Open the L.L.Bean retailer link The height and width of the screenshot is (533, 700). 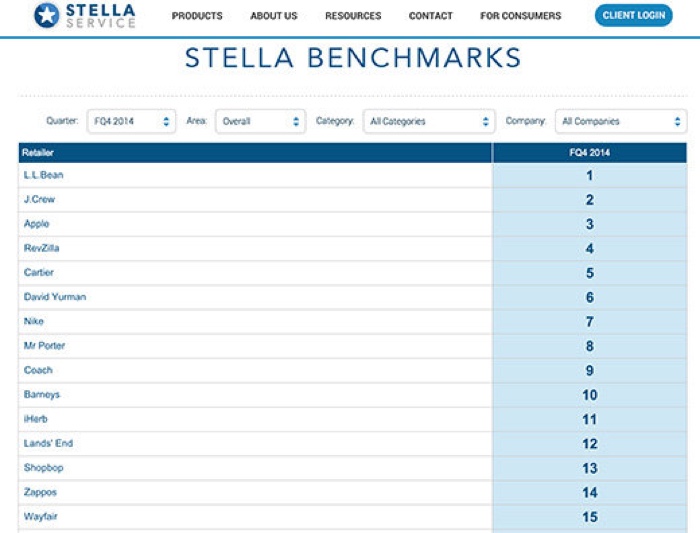[x=43, y=175]
